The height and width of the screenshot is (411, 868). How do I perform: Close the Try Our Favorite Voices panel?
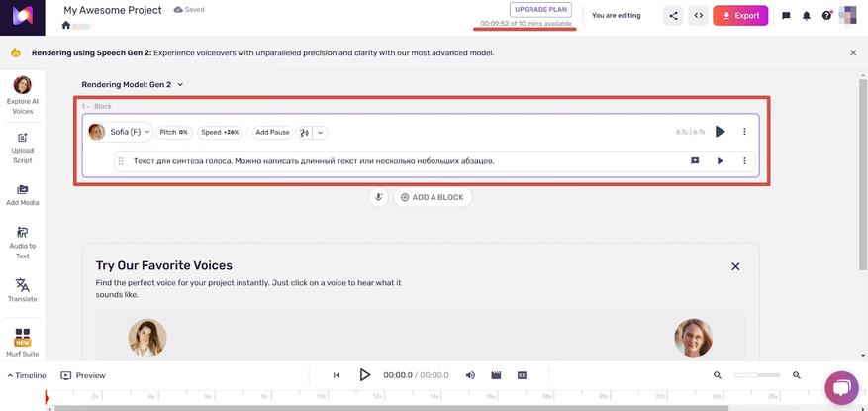point(735,266)
